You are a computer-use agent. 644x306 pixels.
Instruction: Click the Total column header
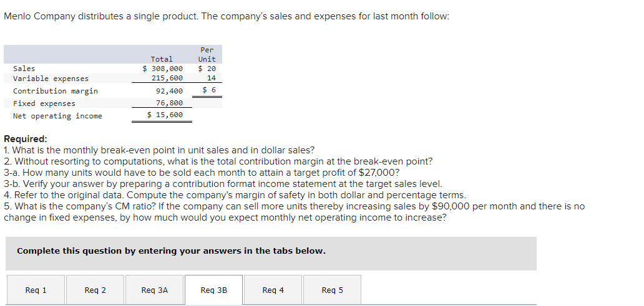tap(162, 59)
